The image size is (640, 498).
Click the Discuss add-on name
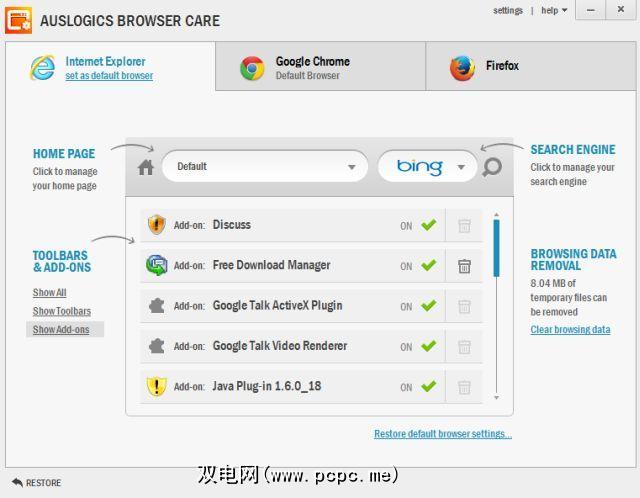tap(231, 225)
